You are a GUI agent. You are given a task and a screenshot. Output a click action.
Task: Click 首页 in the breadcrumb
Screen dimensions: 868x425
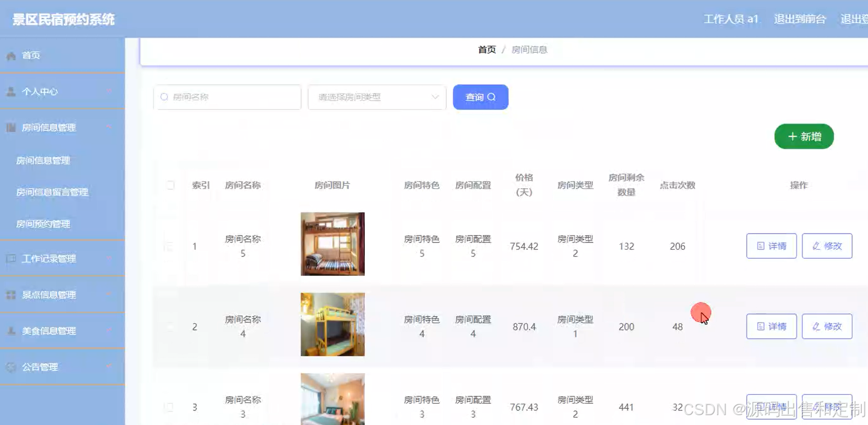click(x=487, y=50)
